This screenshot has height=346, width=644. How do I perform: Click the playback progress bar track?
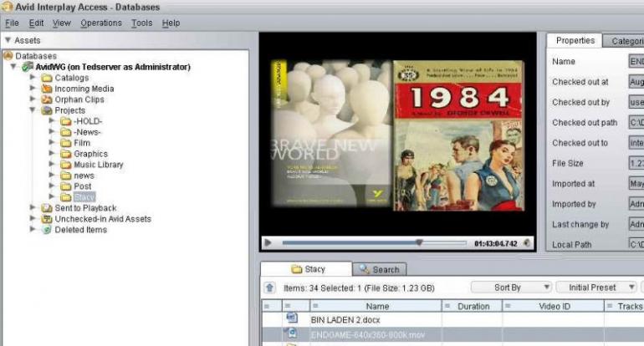pos(374,243)
